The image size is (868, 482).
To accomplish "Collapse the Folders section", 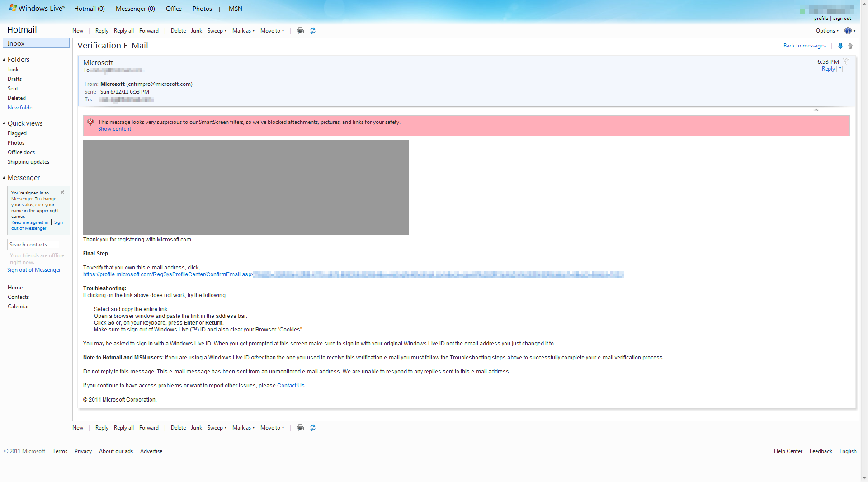I will point(4,60).
